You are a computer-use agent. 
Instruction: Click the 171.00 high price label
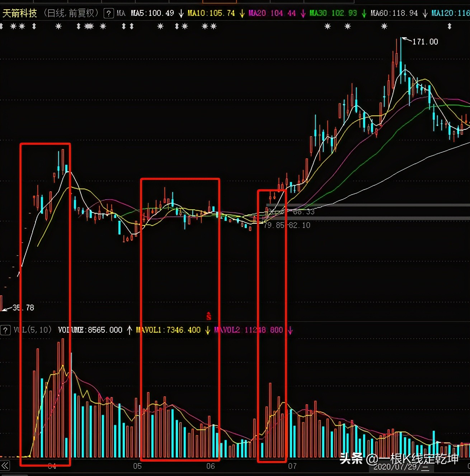click(425, 42)
